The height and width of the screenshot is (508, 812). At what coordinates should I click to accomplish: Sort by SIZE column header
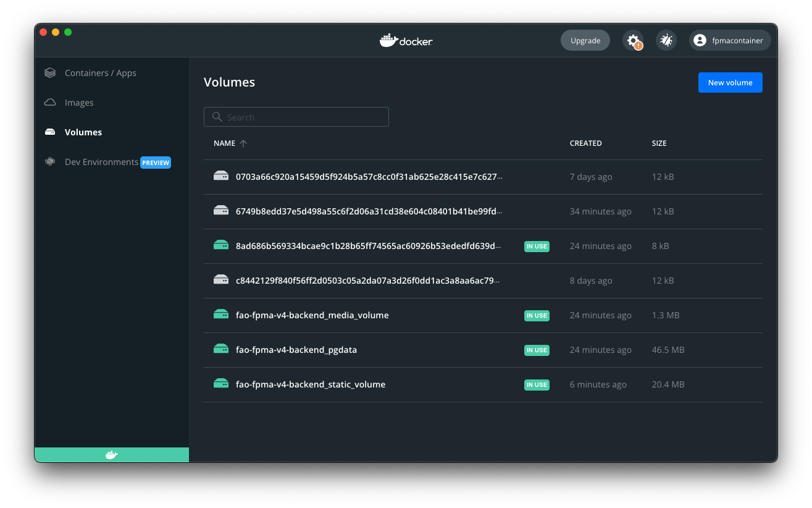tap(659, 143)
